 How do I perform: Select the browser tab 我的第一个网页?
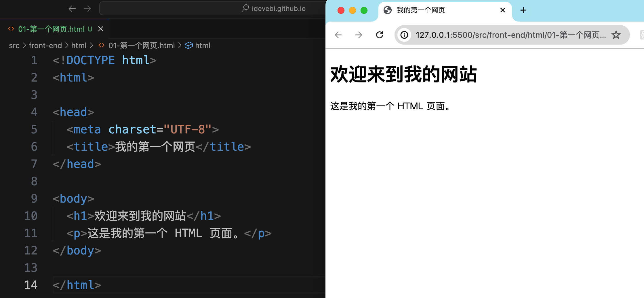coord(445,10)
